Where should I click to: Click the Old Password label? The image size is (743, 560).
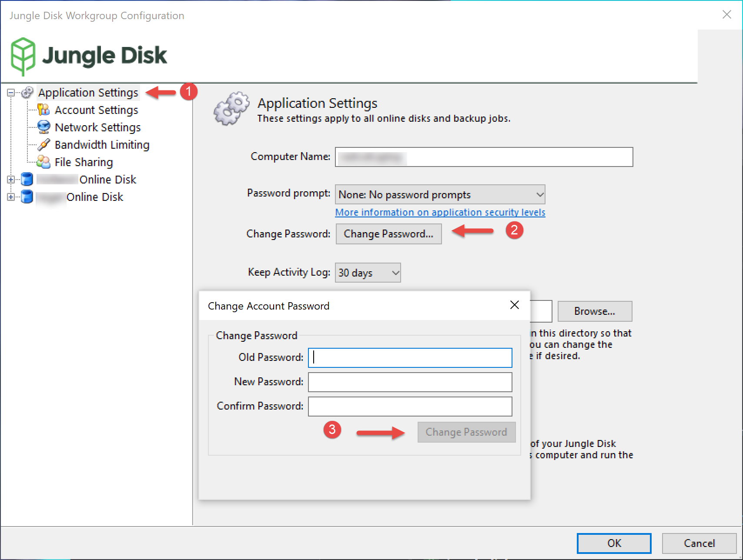pos(271,357)
